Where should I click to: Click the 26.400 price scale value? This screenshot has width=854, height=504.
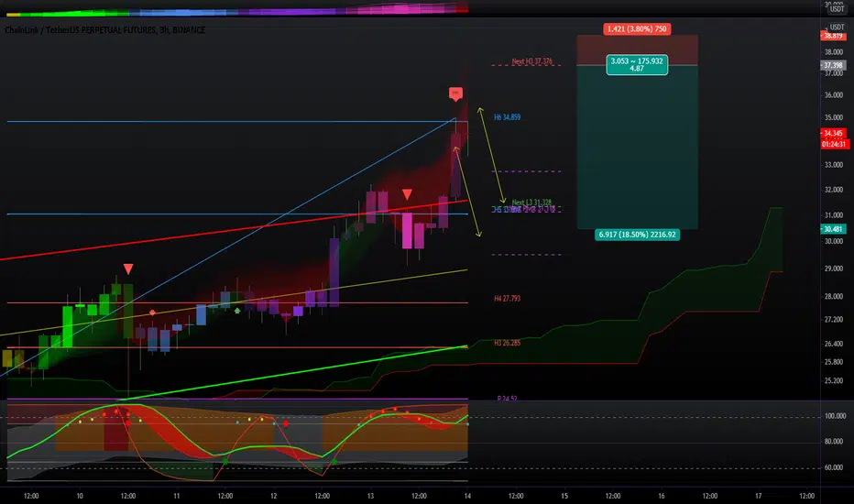pos(834,344)
